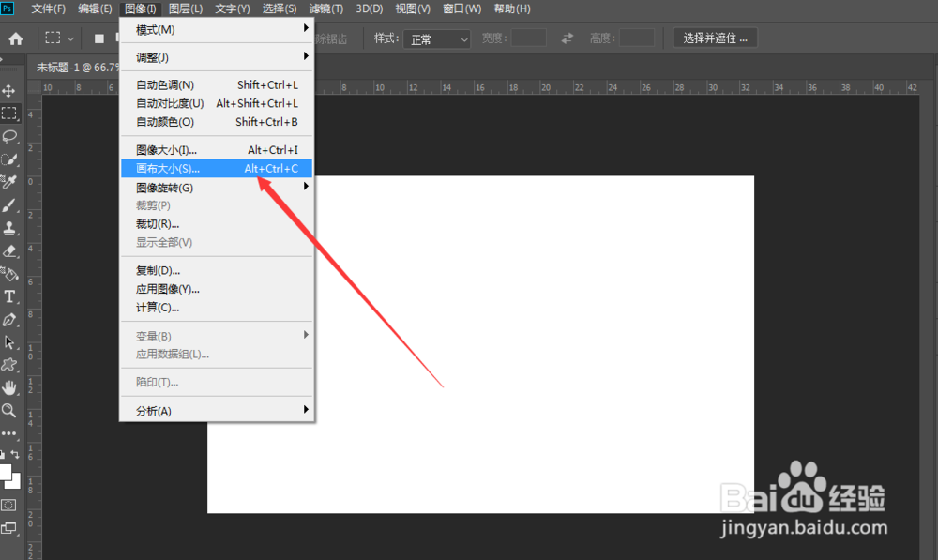
Task: Expand the 模式(M) submenu
Action: [x=217, y=29]
